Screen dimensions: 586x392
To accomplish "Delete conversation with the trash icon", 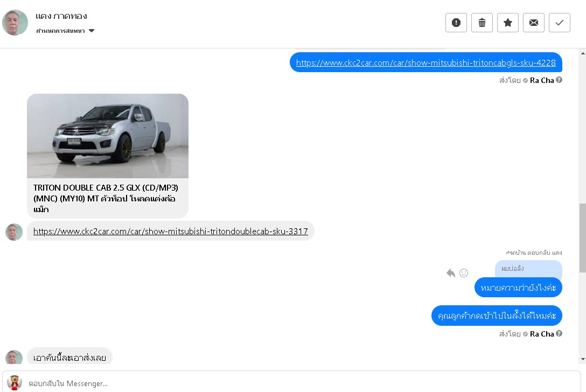I will click(x=482, y=23).
